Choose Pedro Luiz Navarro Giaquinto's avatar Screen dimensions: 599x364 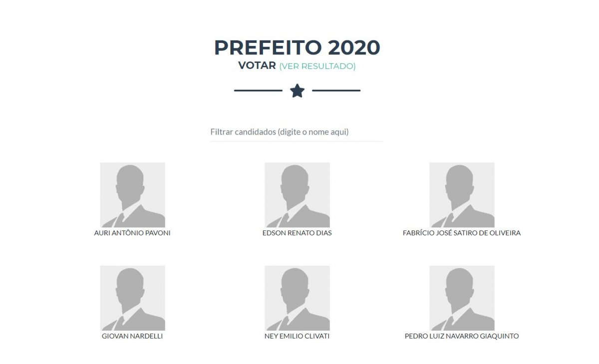(462, 298)
